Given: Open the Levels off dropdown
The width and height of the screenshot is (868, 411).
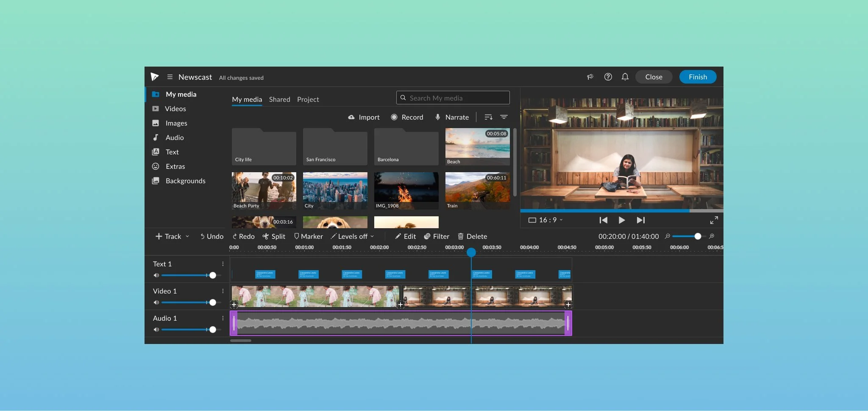Looking at the screenshot, I should click(353, 236).
